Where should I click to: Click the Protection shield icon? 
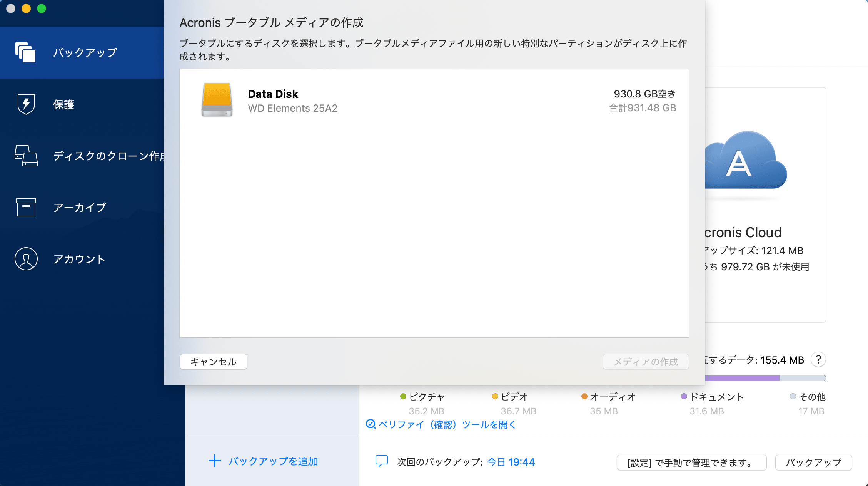point(26,104)
